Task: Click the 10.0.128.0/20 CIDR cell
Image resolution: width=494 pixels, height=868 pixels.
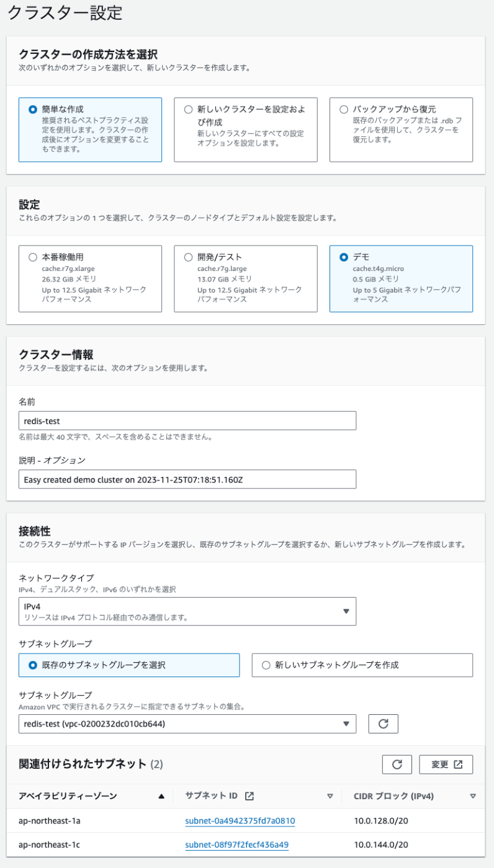Action: click(381, 821)
